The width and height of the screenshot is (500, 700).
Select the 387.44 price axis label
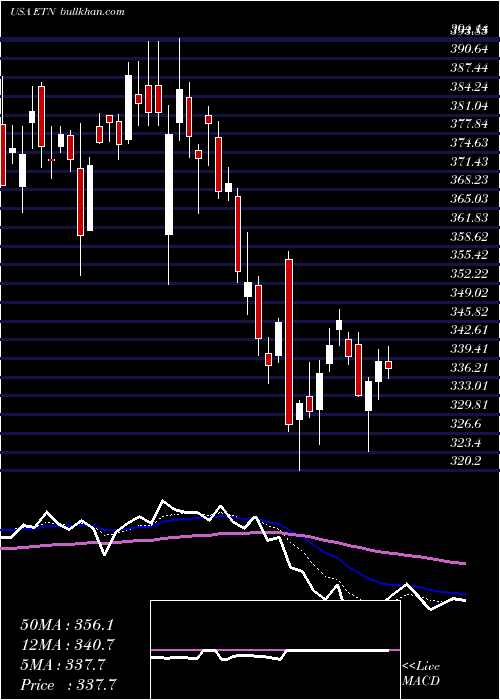pyautogui.click(x=469, y=68)
